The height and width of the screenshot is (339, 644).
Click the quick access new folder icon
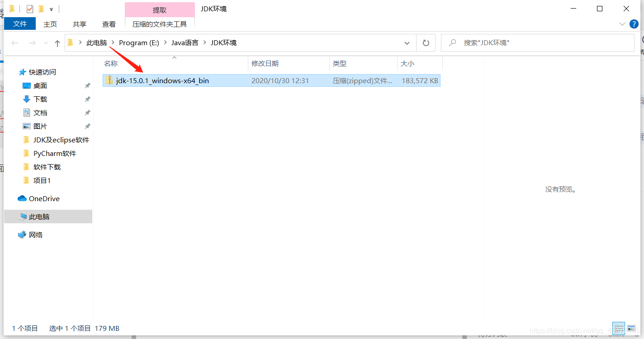[x=41, y=9]
